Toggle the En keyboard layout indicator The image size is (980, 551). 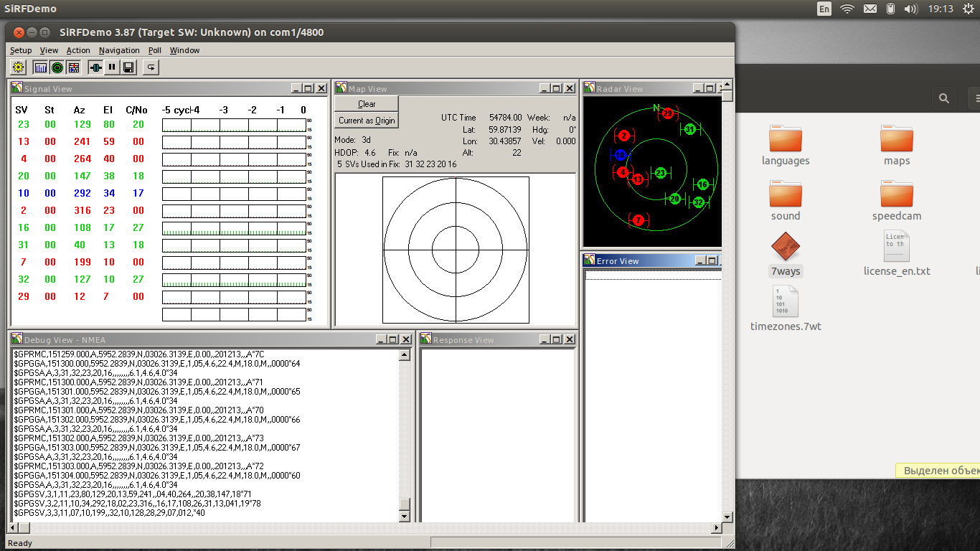point(824,9)
